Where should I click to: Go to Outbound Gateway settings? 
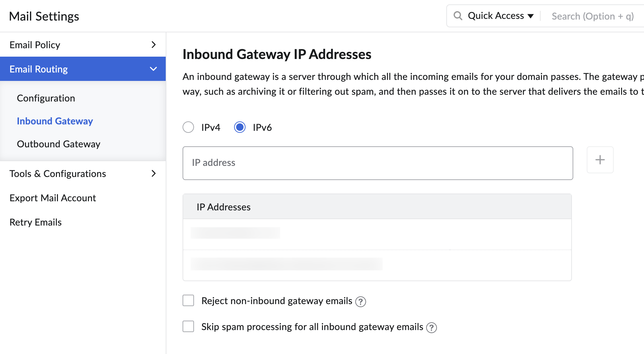pos(59,144)
